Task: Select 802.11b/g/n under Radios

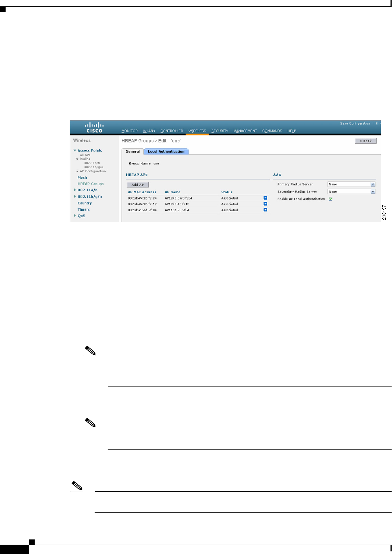Action: coord(94,167)
